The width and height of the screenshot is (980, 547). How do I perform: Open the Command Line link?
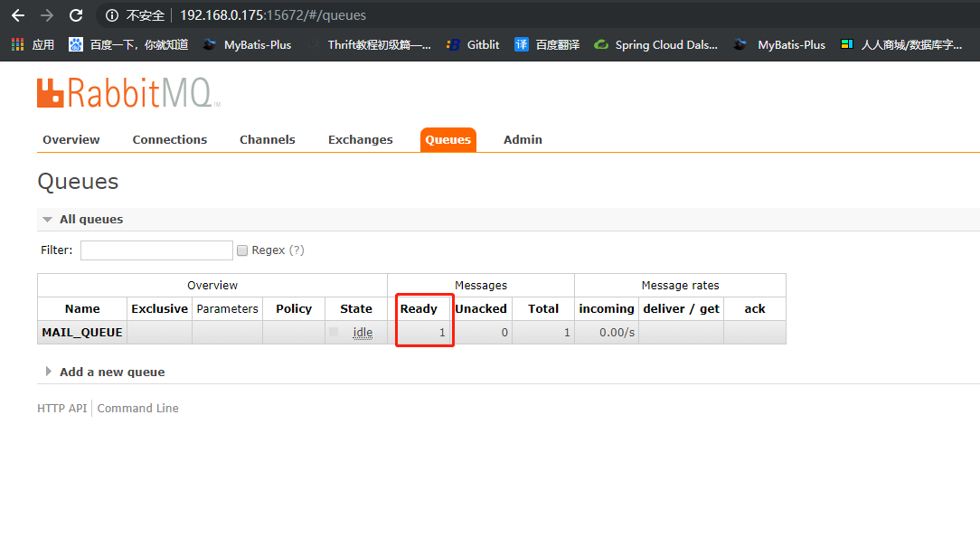pos(137,409)
